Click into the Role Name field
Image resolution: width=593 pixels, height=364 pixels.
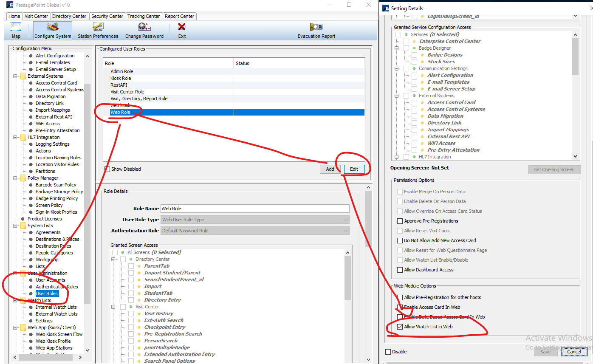click(x=255, y=209)
